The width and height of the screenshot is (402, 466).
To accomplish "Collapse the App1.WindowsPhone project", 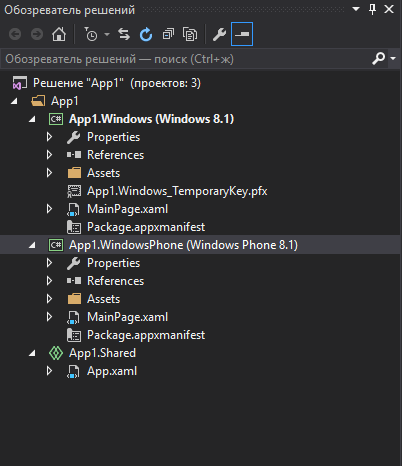I will (x=32, y=245).
